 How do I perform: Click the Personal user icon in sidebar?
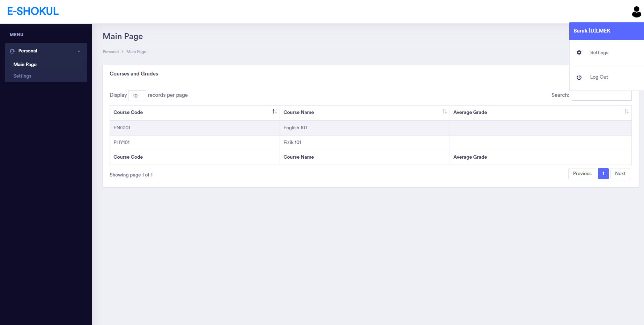(x=12, y=51)
